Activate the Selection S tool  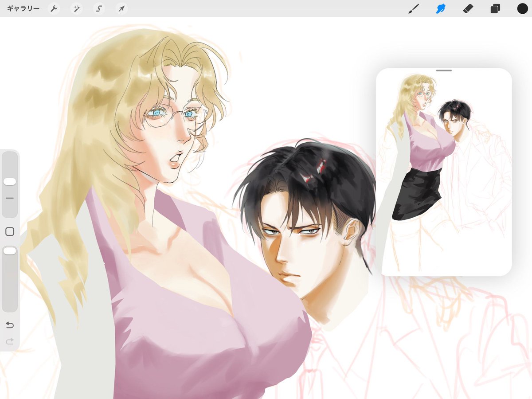[x=99, y=8]
